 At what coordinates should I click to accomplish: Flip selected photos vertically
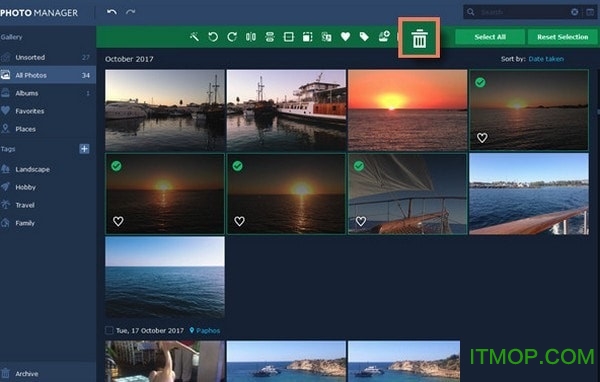point(270,37)
